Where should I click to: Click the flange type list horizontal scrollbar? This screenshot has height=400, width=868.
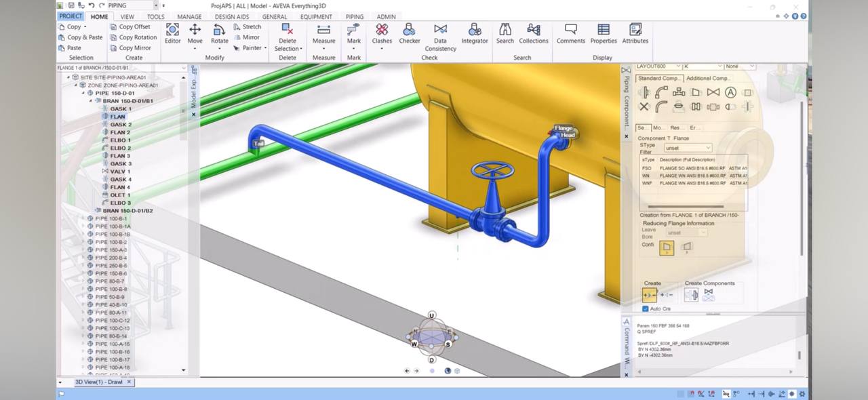pos(685,207)
